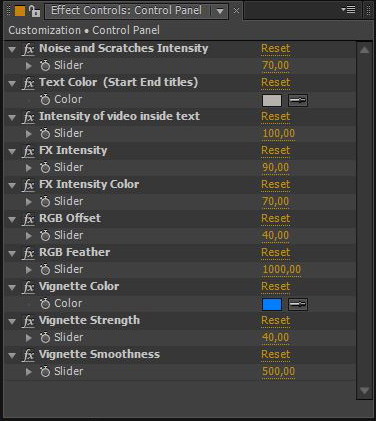Screen dimensions: 376x421
Task: Click stopwatch for Vignette Color's Color property
Action: [45, 304]
